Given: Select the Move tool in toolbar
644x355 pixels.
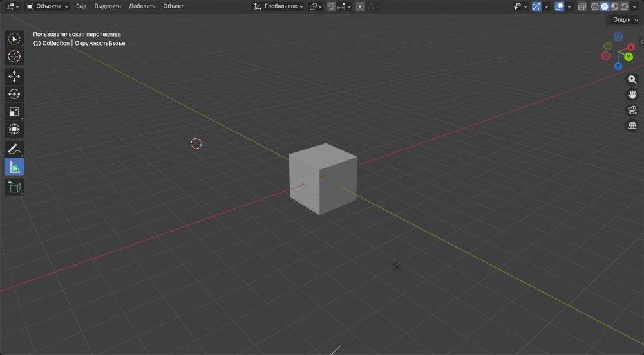Looking at the screenshot, I should point(14,77).
